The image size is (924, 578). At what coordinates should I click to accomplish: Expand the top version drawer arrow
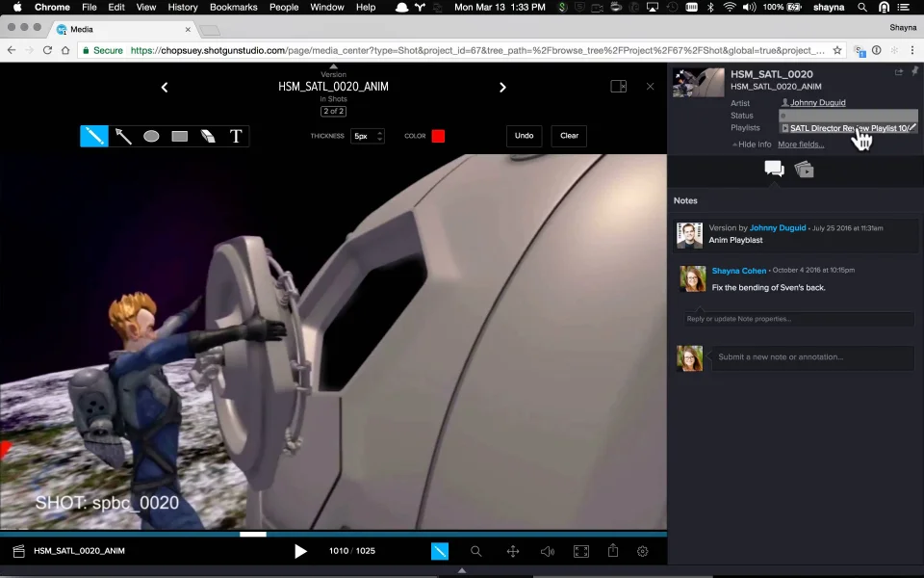pos(334,66)
